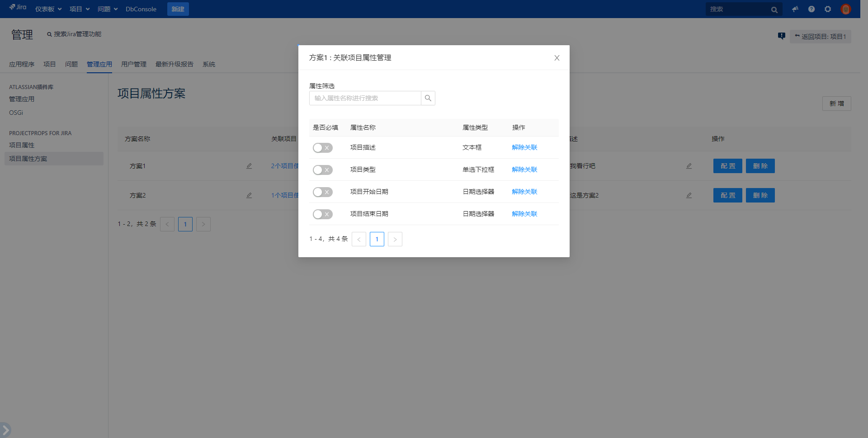Screen dimensions: 868x438
Task: Select 项目属性 in the left sidebar
Action: click(22, 145)
